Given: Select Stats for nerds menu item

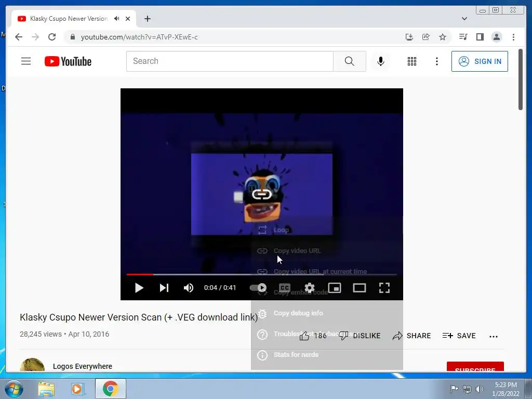Looking at the screenshot, I should click(327, 355).
